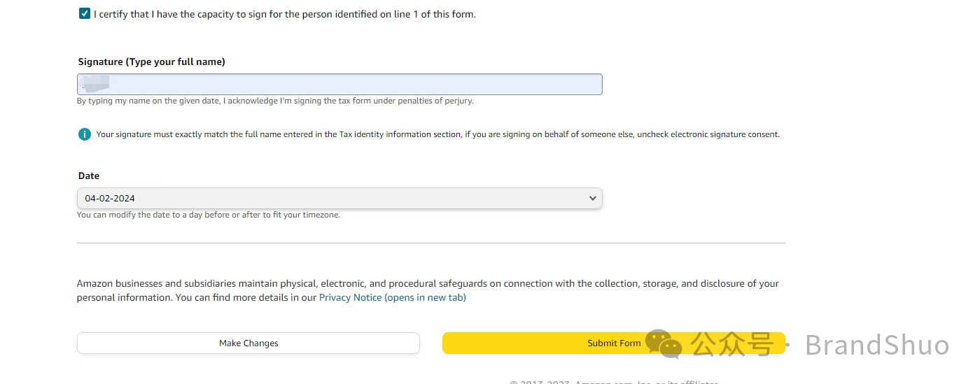This screenshot has height=384, width=980.
Task: Click the 'Signature (Type your full name)' label
Action: (x=151, y=62)
